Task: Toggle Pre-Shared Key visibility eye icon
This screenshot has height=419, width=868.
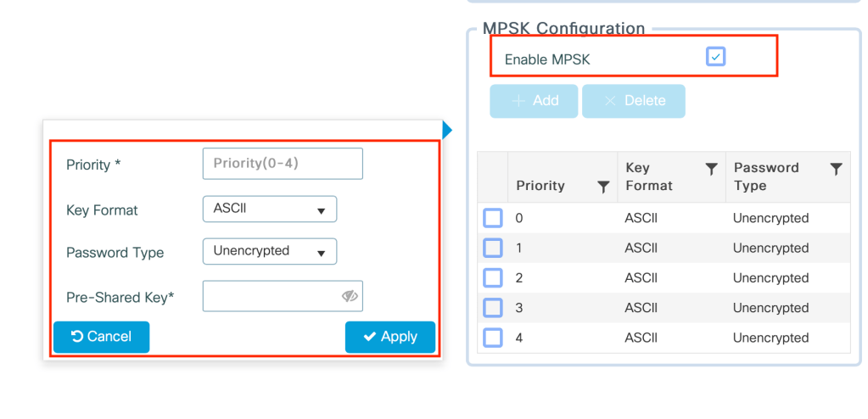Action: [350, 296]
